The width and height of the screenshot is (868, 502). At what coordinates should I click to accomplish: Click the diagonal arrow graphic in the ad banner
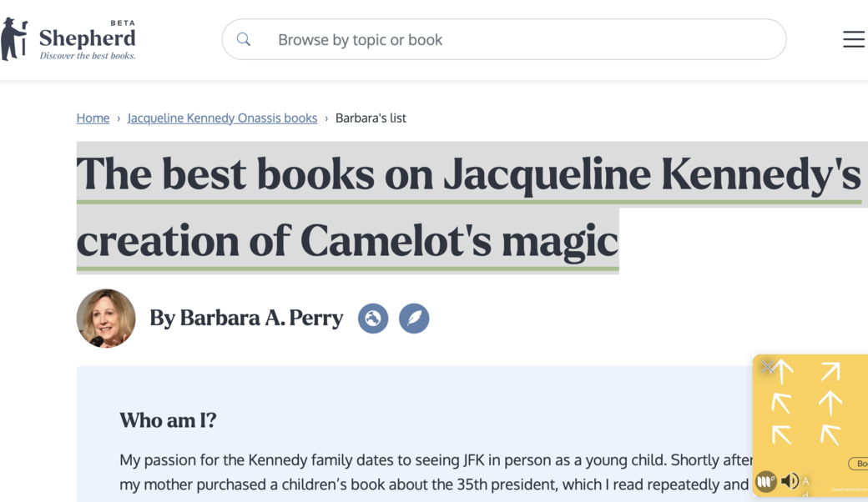(x=831, y=371)
